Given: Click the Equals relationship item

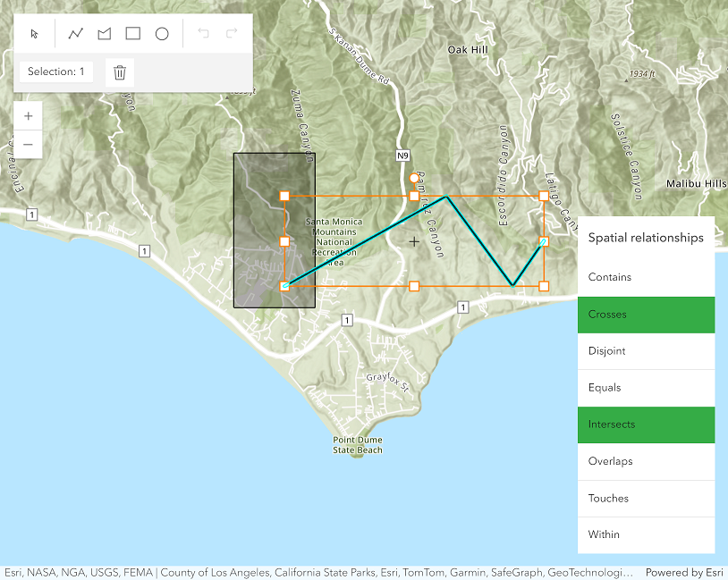Looking at the screenshot, I should coord(646,388).
